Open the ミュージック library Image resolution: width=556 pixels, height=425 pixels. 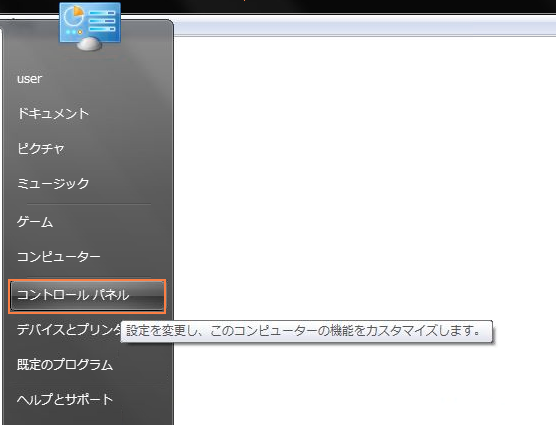tap(53, 183)
